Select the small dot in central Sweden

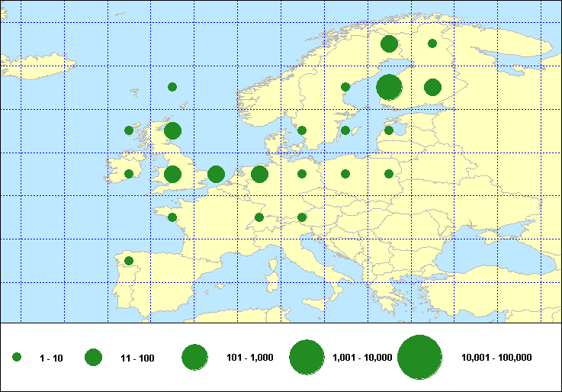point(345,87)
